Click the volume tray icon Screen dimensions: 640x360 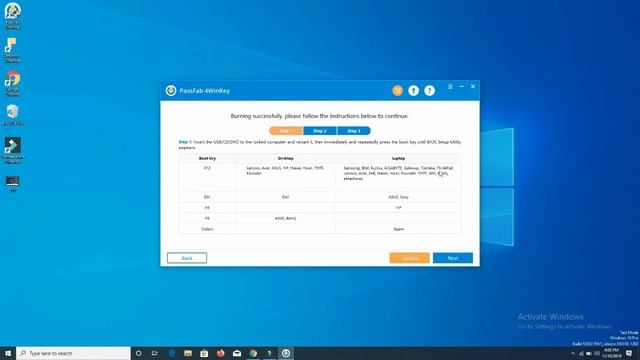click(x=597, y=353)
